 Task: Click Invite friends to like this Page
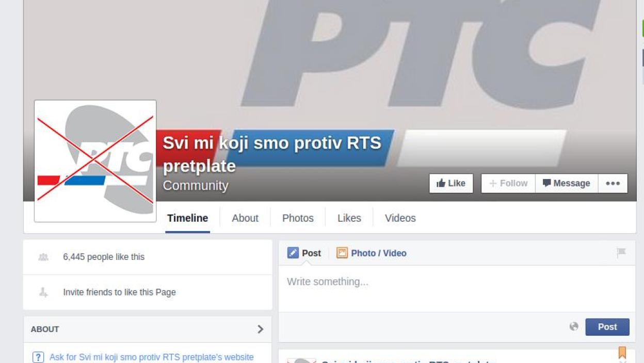coord(119,292)
